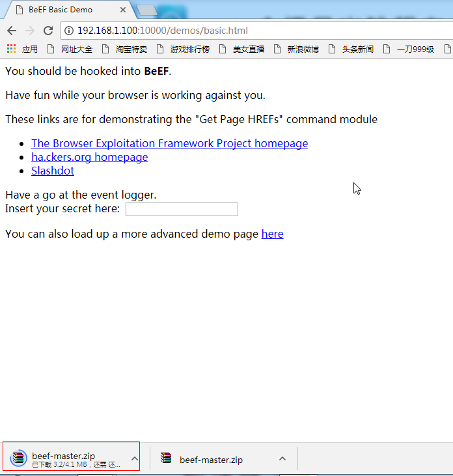Open the Slashdot link
Image resolution: width=453 pixels, height=476 pixels.
[x=53, y=171]
